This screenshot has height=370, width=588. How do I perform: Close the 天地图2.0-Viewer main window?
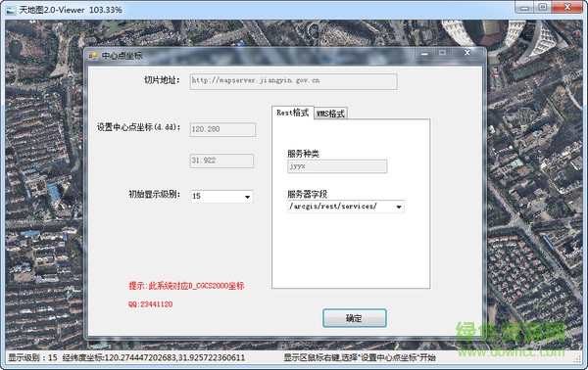(x=567, y=7)
